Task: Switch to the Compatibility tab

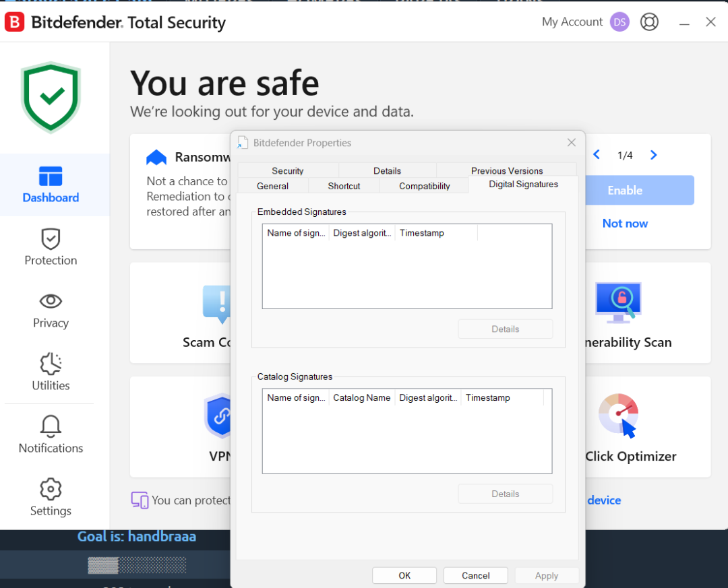Action: pyautogui.click(x=425, y=186)
